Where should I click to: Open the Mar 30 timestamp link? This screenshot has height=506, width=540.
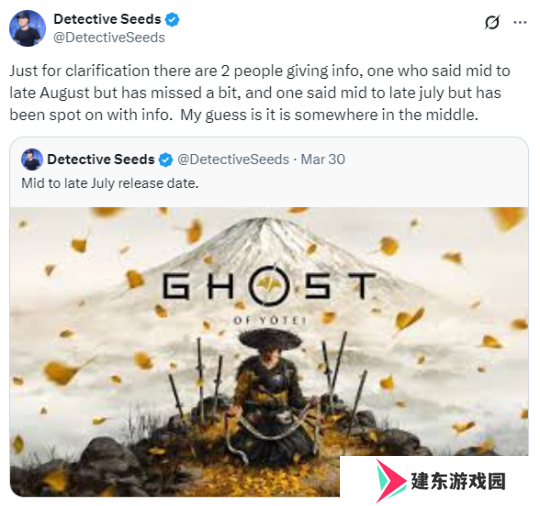coord(323,159)
